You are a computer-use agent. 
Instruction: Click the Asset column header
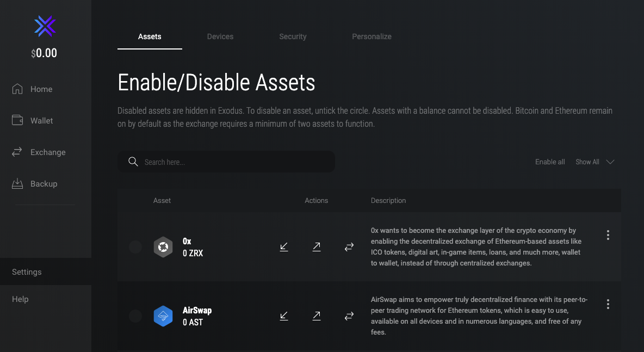pos(162,200)
